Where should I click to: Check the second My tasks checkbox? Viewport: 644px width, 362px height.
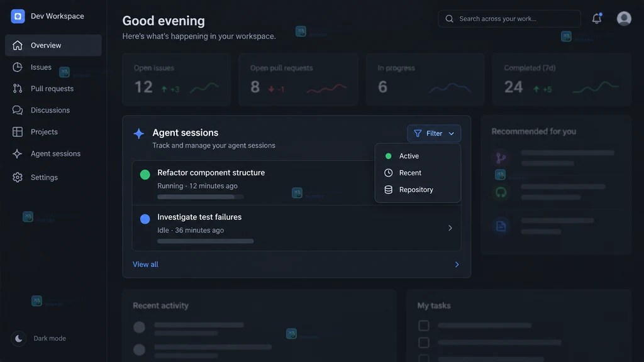(423, 343)
